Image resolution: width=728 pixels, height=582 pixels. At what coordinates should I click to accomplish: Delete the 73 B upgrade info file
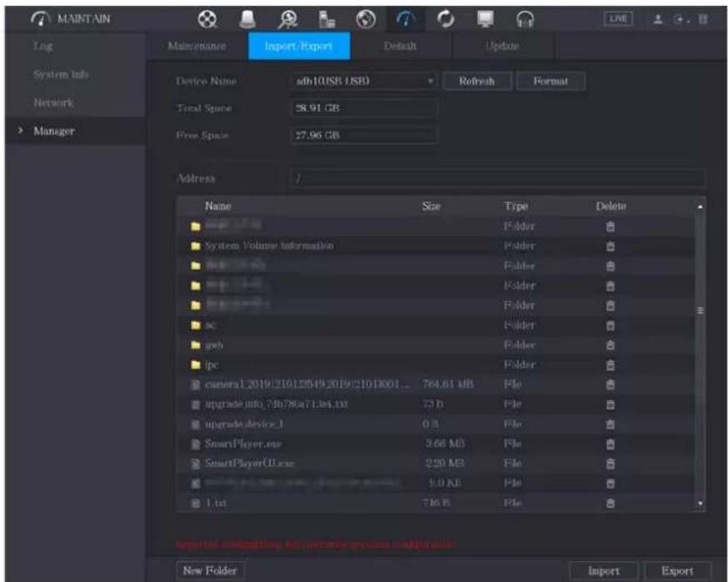[610, 404]
